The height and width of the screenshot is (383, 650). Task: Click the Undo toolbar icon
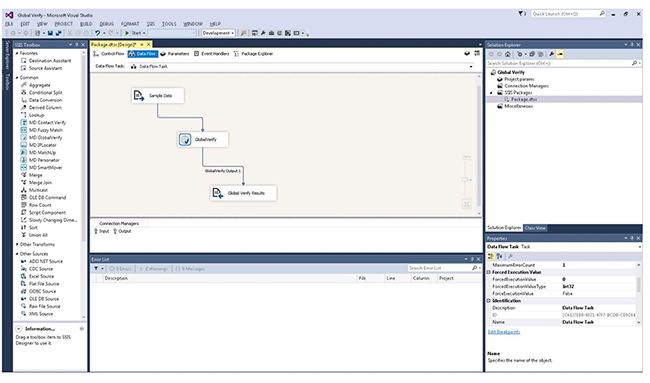97,33
